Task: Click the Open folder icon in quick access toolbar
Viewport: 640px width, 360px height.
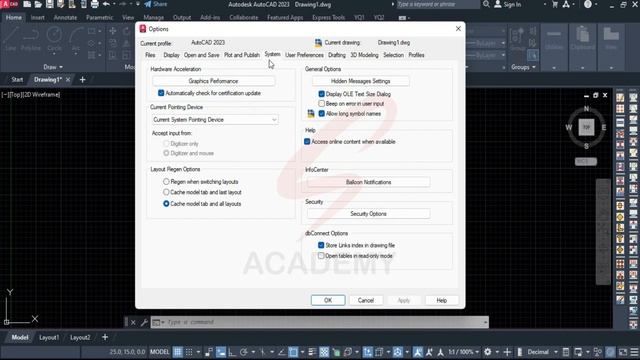Action: pos(38,4)
